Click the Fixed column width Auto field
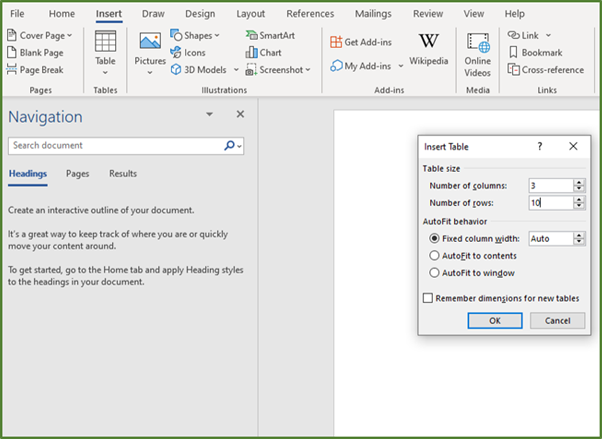 tap(551, 239)
